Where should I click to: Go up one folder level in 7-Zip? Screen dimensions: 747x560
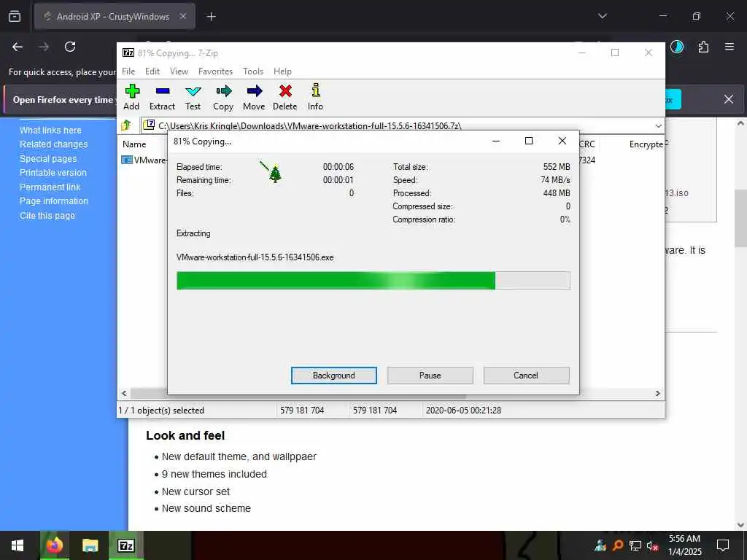(x=126, y=125)
